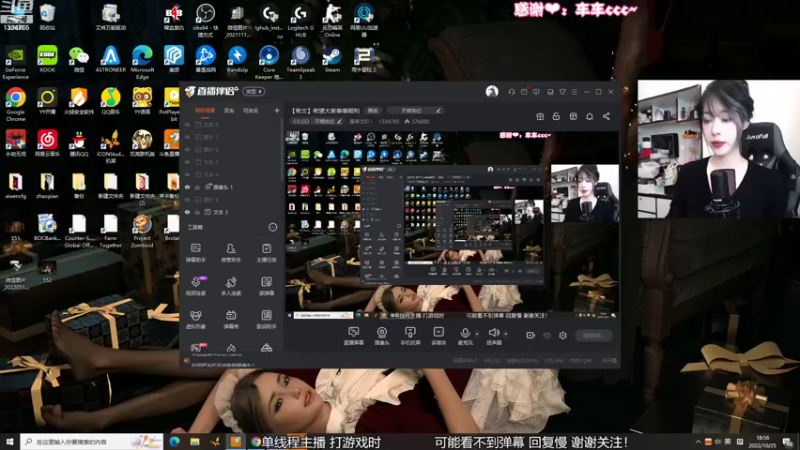This screenshot has height=450, width=800.
Task: Click the share icon in room header
Action: pyautogui.click(x=606, y=116)
